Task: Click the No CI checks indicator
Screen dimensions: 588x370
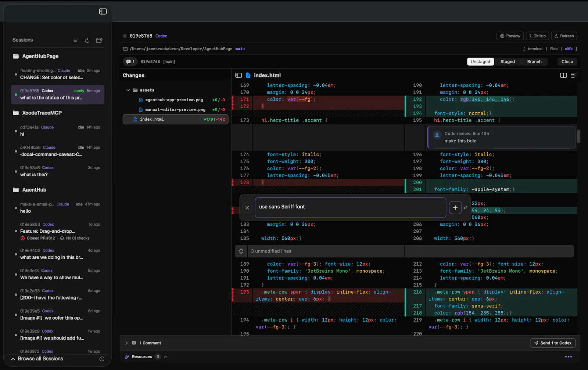Action: pyautogui.click(x=75, y=238)
